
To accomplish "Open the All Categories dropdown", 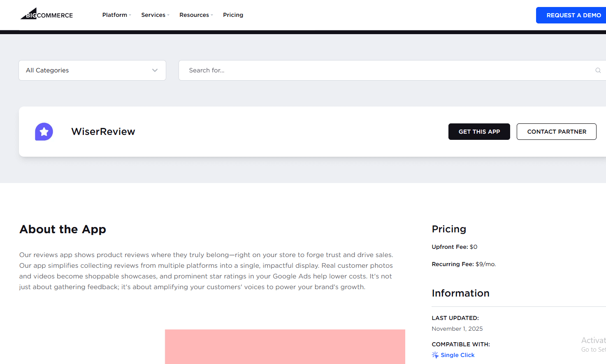I will [92, 70].
